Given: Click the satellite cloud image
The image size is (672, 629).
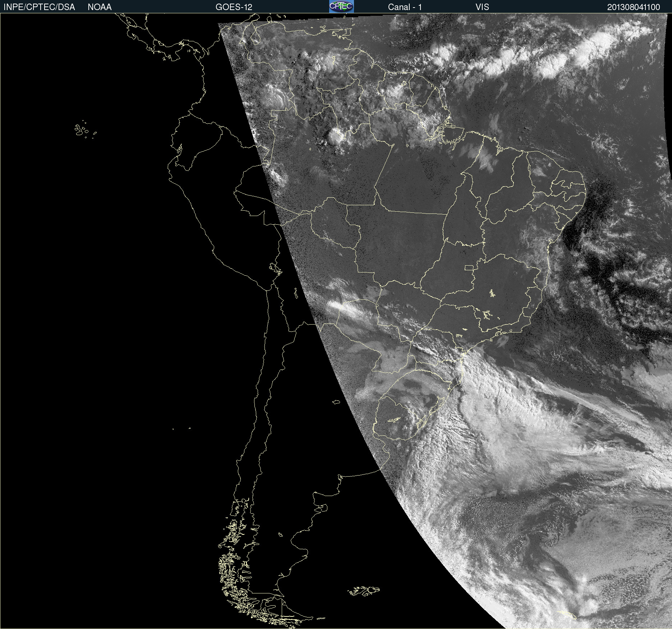Looking at the screenshot, I should pyautogui.click(x=336, y=321).
